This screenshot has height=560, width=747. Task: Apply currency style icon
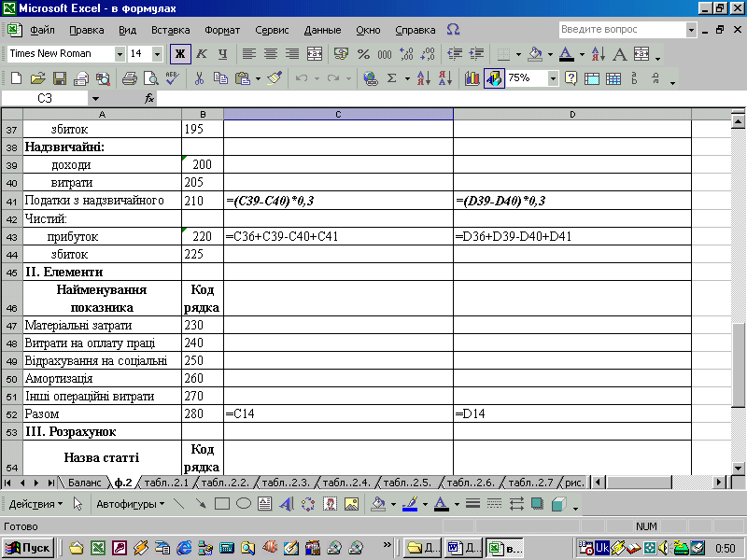tap(341, 54)
